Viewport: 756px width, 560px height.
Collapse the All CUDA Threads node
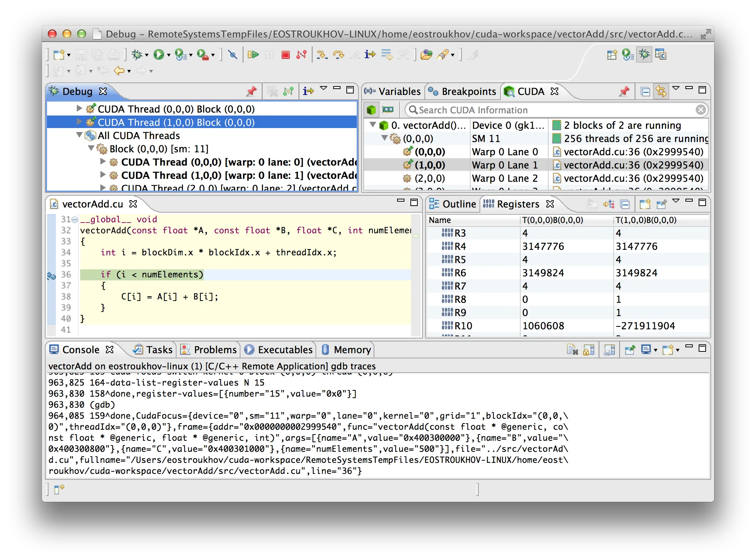pos(79,135)
